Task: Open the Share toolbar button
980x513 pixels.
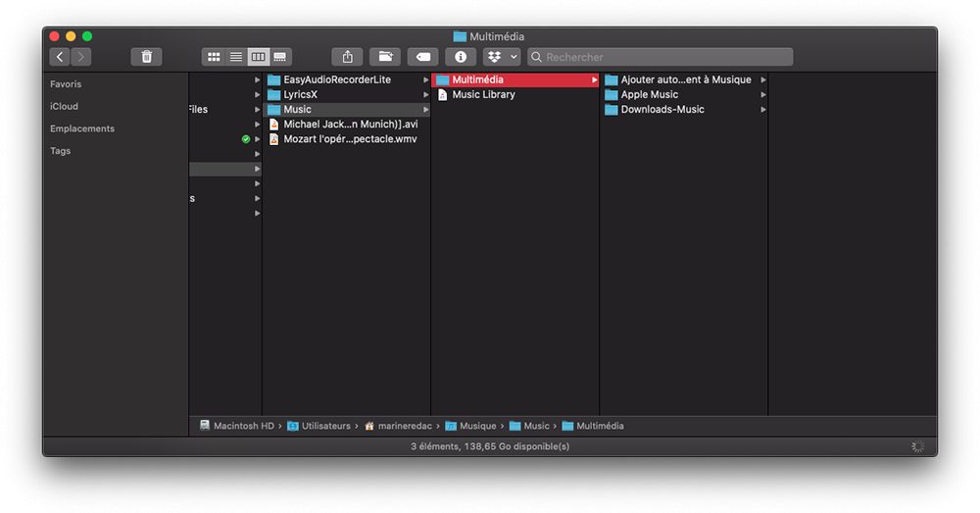Action: [x=348, y=57]
